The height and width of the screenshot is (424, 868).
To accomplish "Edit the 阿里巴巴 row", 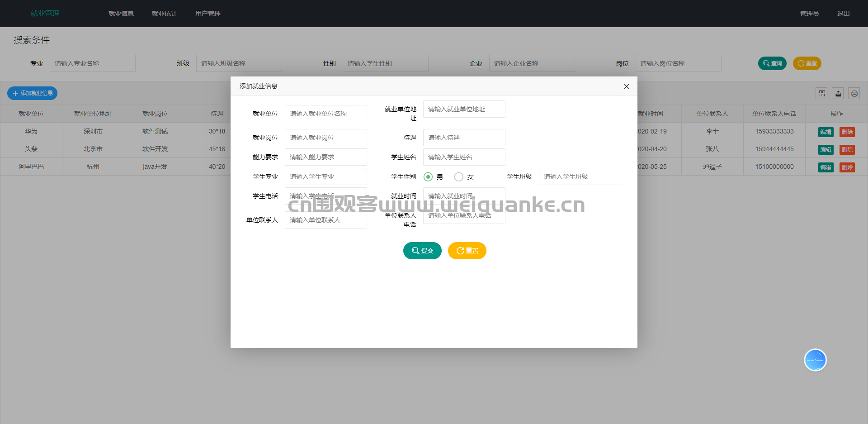I will tap(826, 167).
